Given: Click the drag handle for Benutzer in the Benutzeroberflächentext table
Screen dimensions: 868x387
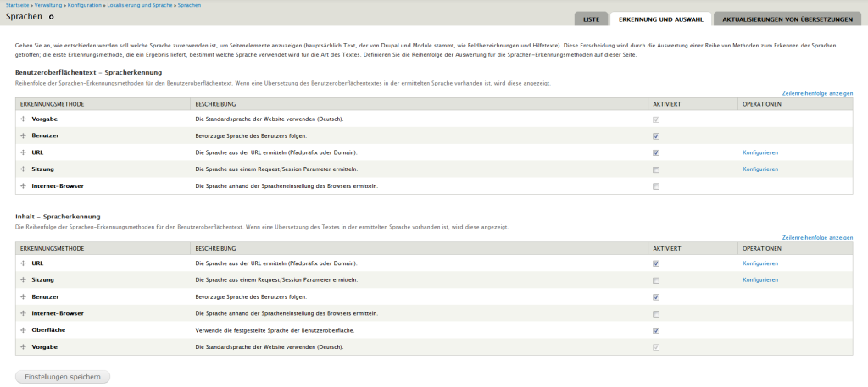Looking at the screenshot, I should (23, 135).
